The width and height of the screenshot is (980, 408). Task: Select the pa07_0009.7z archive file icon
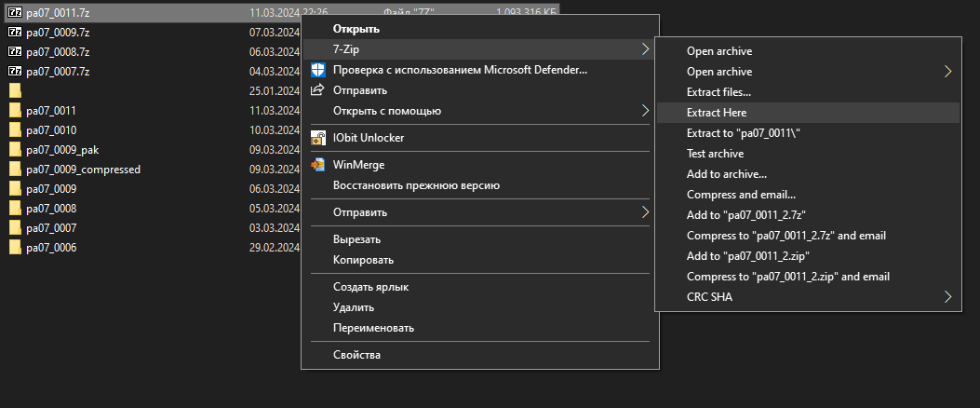click(16, 32)
